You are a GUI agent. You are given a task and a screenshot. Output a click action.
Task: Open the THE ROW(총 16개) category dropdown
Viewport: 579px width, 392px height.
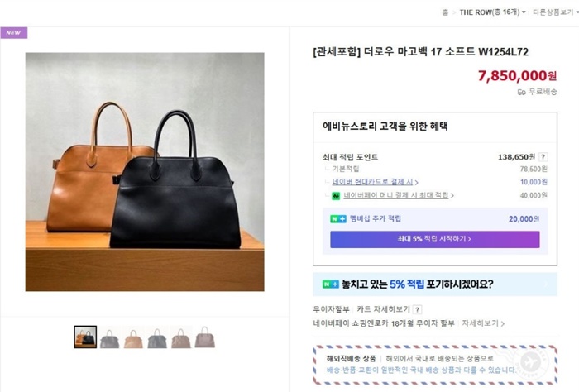493,12
